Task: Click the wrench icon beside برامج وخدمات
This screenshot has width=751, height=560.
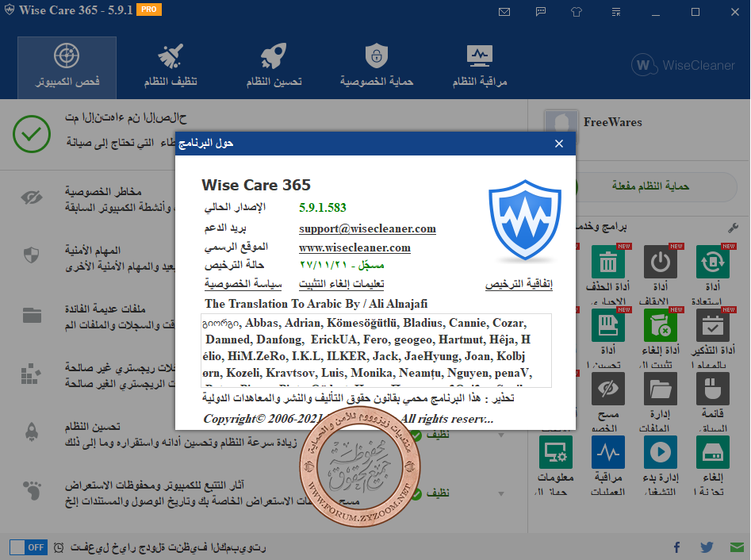Action: coord(732,228)
